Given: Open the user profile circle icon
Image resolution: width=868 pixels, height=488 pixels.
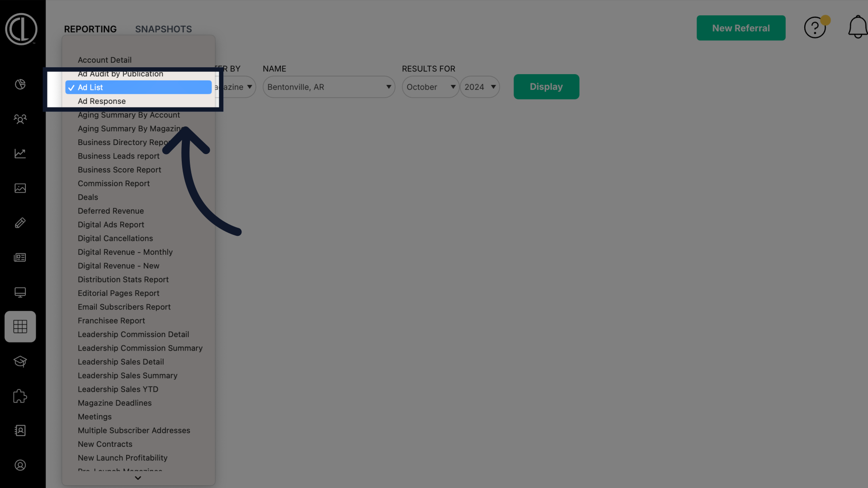Looking at the screenshot, I should 20,465.
